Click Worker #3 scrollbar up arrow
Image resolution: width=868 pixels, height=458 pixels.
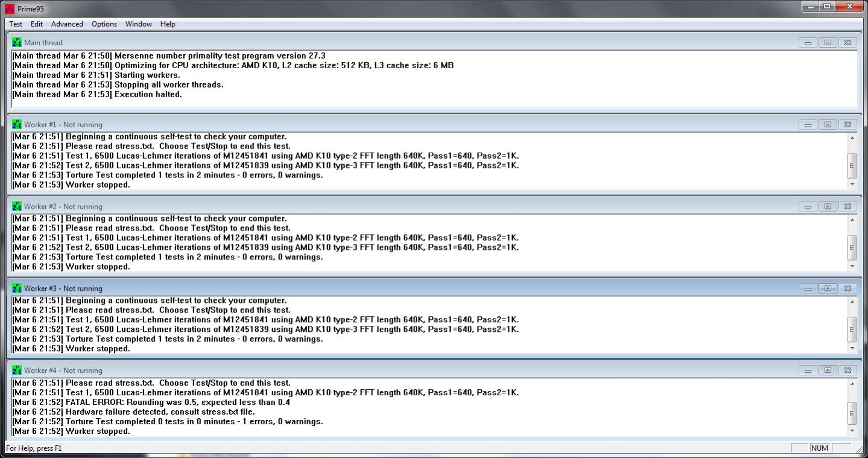pos(852,302)
